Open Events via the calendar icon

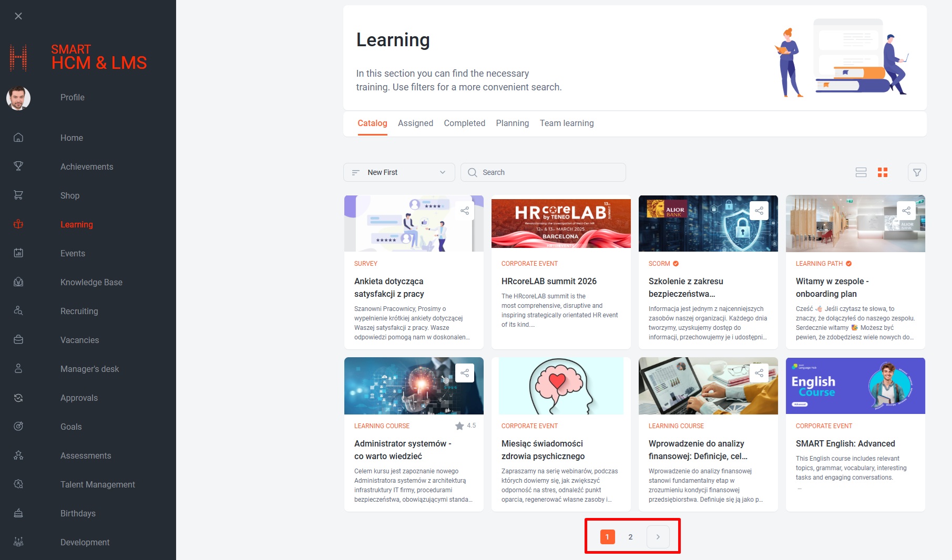pyautogui.click(x=18, y=253)
